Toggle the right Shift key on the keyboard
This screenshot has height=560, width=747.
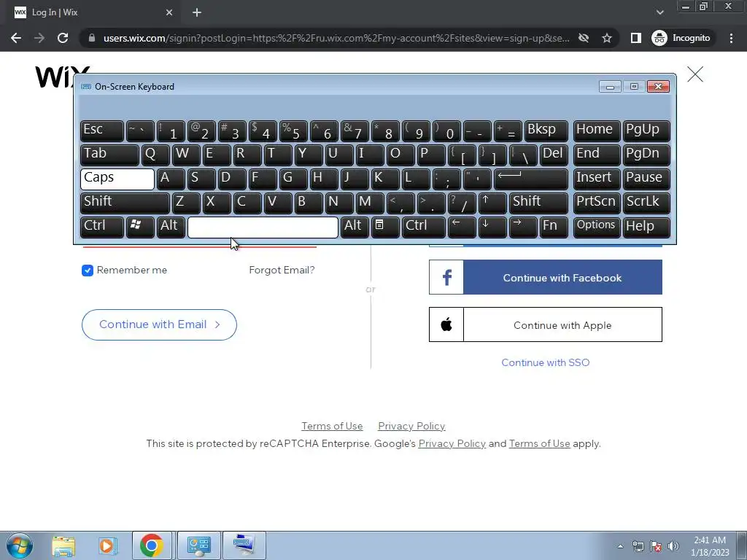tap(538, 203)
